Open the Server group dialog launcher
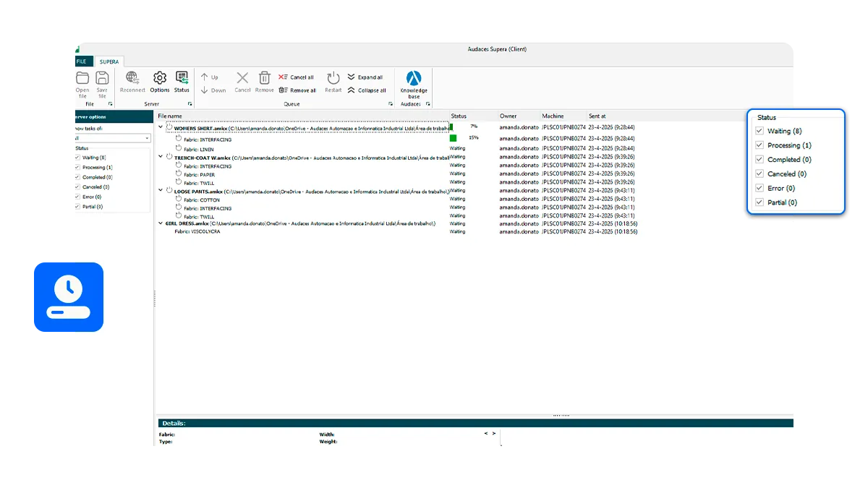Viewport: 868px width, 488px height. [x=190, y=104]
